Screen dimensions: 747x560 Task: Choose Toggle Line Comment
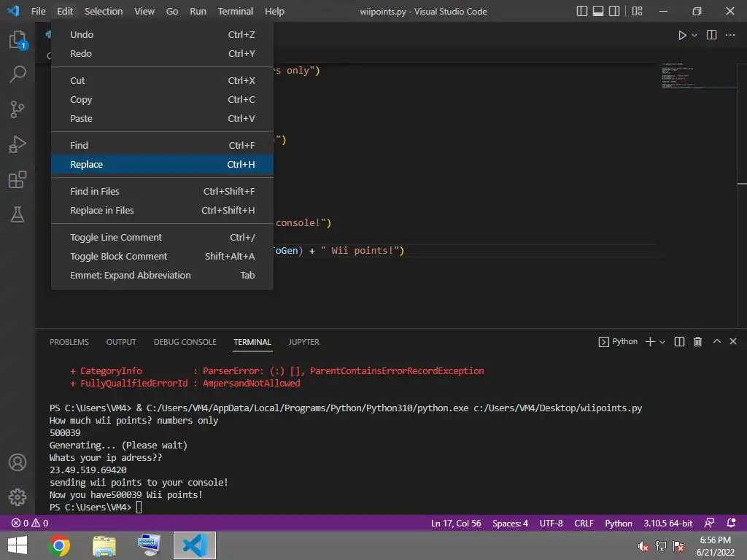click(x=162, y=237)
